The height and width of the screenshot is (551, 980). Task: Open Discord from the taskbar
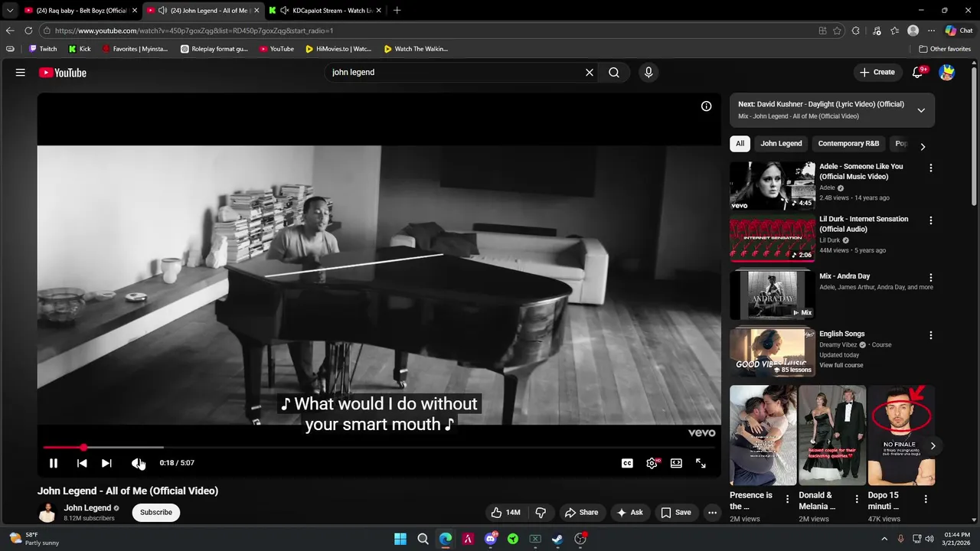[x=491, y=539]
